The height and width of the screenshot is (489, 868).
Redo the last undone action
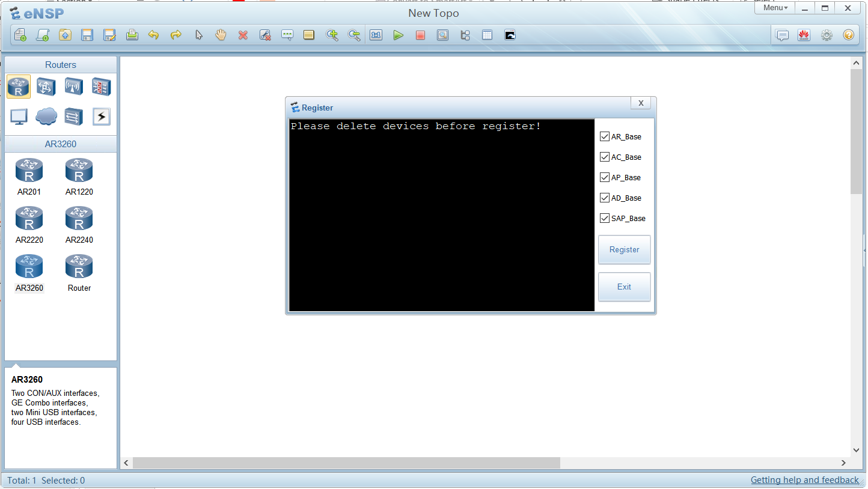tap(176, 35)
